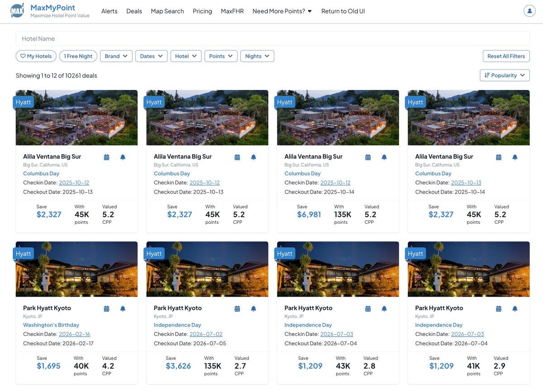
Task: Open calendar on Washington's Birthday Kyoto card
Action: tap(107, 308)
